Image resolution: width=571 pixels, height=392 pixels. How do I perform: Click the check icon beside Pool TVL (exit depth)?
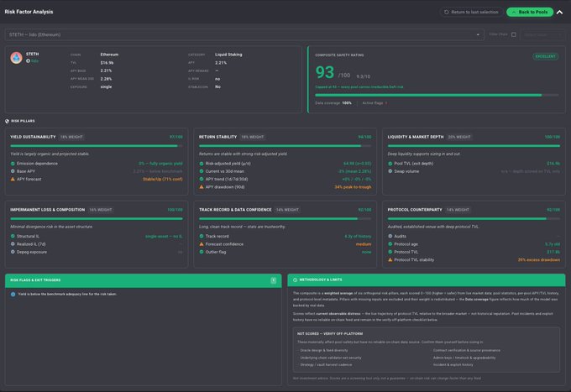[390, 164]
